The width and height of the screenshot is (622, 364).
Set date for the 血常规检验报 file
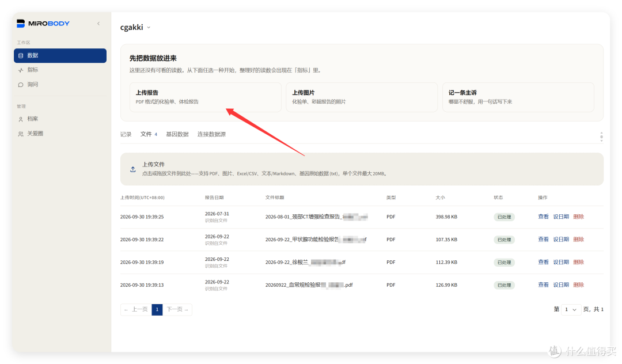(x=561, y=285)
